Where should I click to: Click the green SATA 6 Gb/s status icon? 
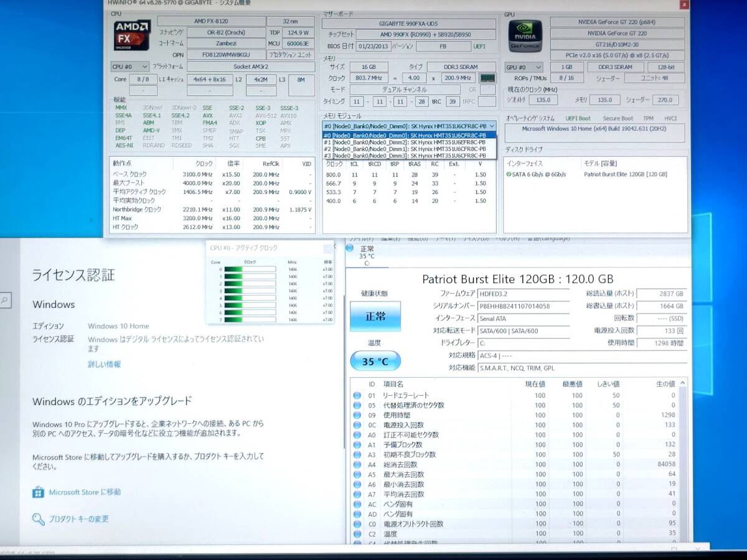(509, 174)
